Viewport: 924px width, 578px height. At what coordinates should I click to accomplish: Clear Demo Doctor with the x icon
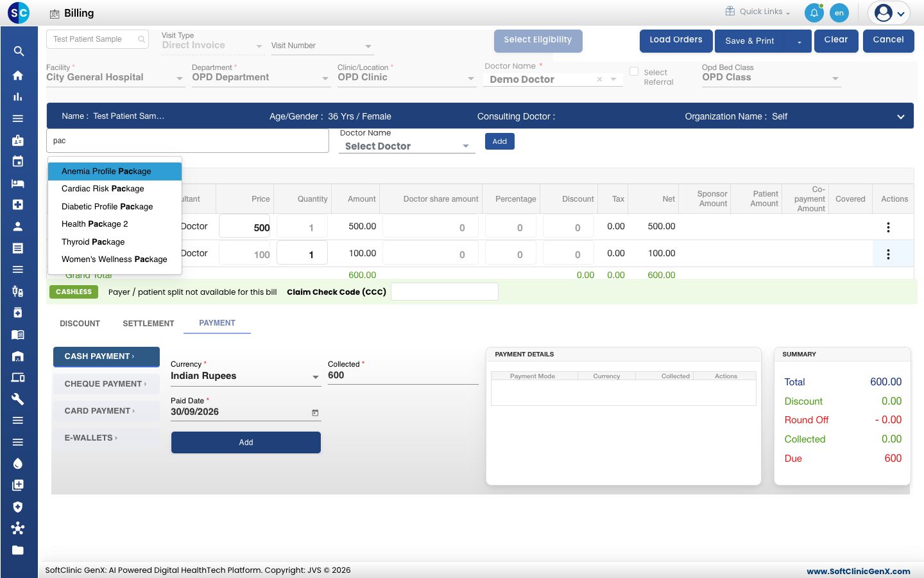click(599, 80)
